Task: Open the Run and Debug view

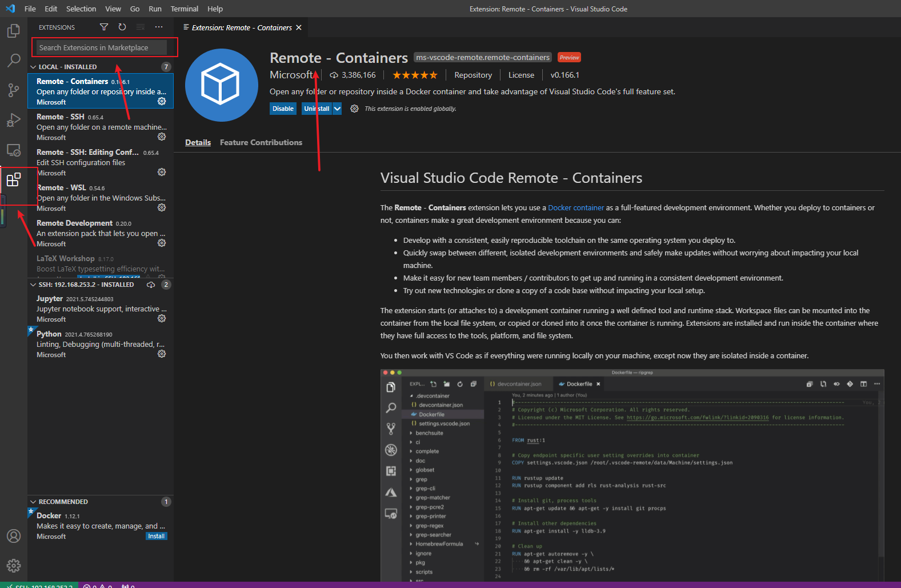Action: (x=14, y=120)
